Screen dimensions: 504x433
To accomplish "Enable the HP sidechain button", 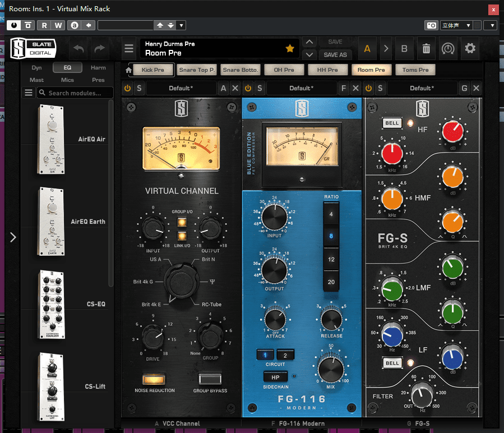I will pyautogui.click(x=275, y=377).
